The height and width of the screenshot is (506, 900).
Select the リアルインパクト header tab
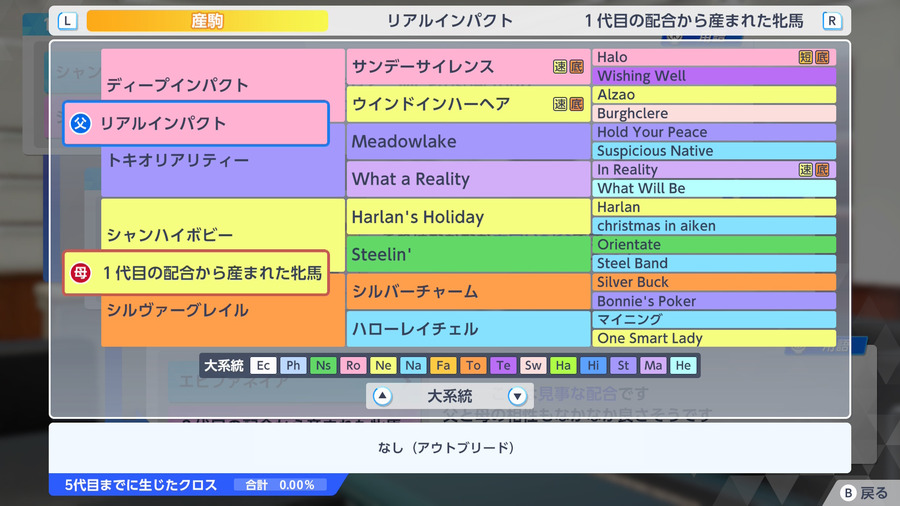[449, 21]
